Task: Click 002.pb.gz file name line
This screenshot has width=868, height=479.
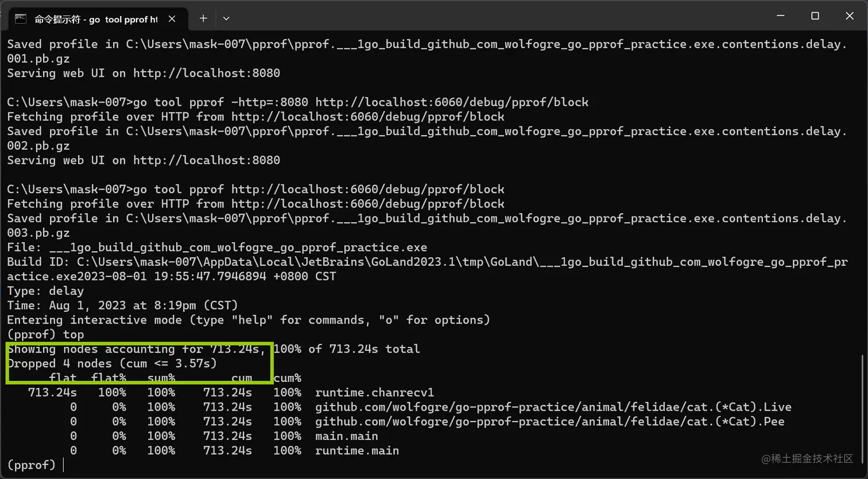Action: (38, 145)
